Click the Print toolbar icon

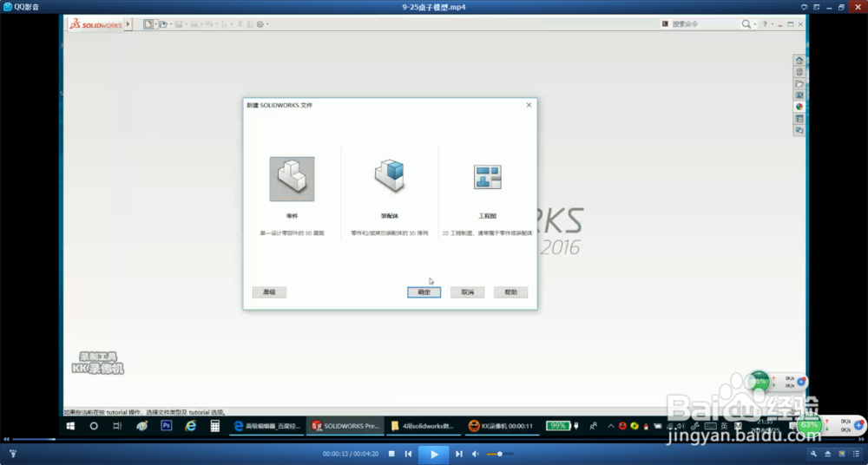tap(194, 24)
